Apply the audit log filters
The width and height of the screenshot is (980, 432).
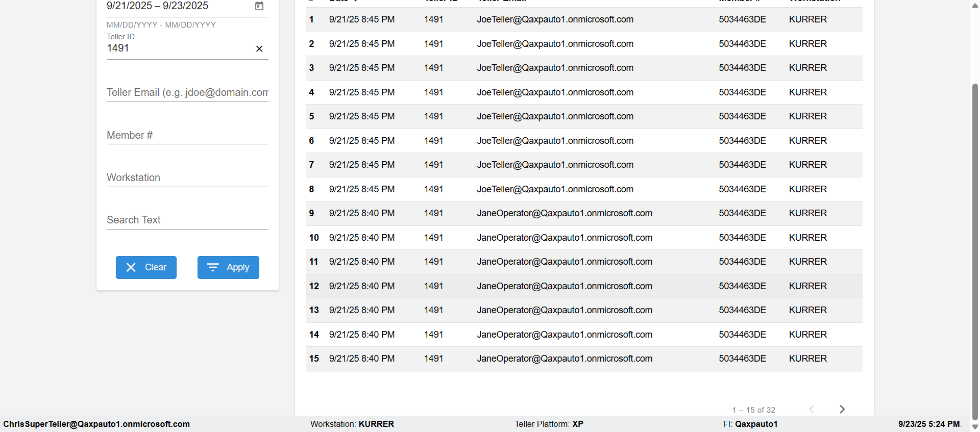click(228, 267)
